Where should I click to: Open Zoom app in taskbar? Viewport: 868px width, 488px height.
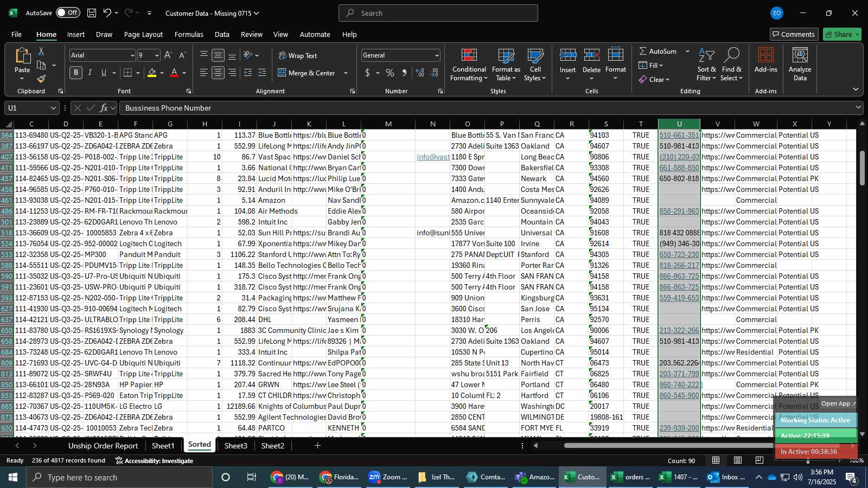[387, 477]
